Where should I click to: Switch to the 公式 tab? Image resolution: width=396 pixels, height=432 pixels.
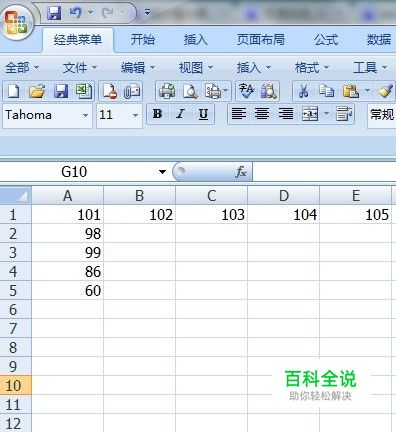(326, 40)
